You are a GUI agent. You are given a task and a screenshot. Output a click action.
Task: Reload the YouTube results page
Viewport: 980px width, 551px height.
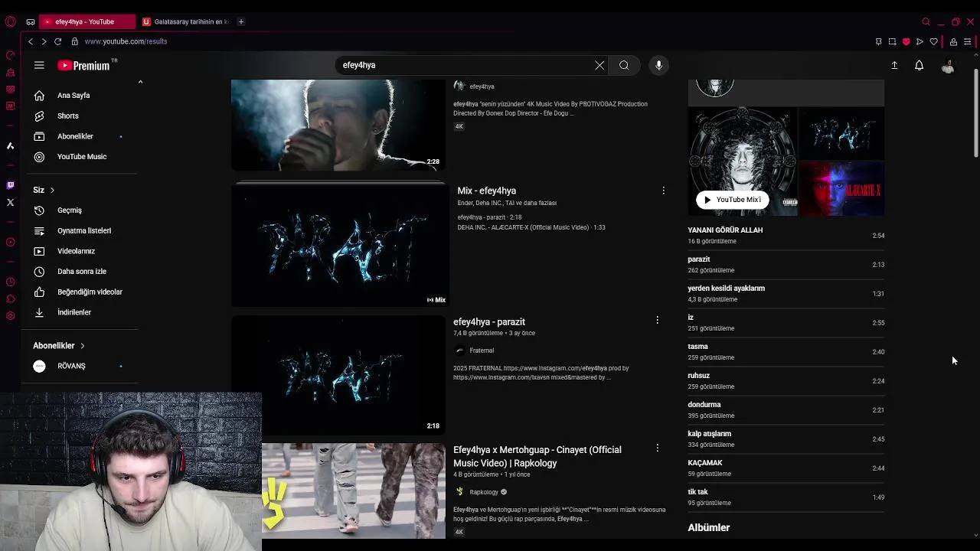tap(57, 41)
